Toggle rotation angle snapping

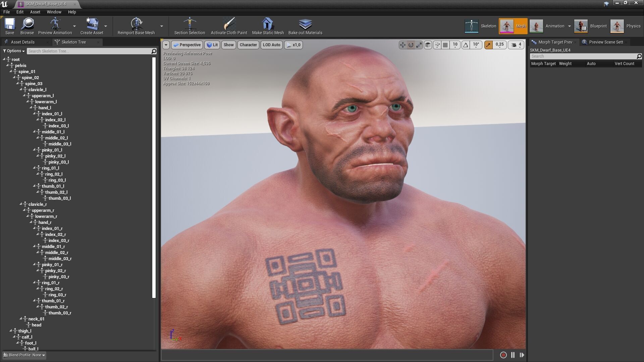click(x=466, y=45)
